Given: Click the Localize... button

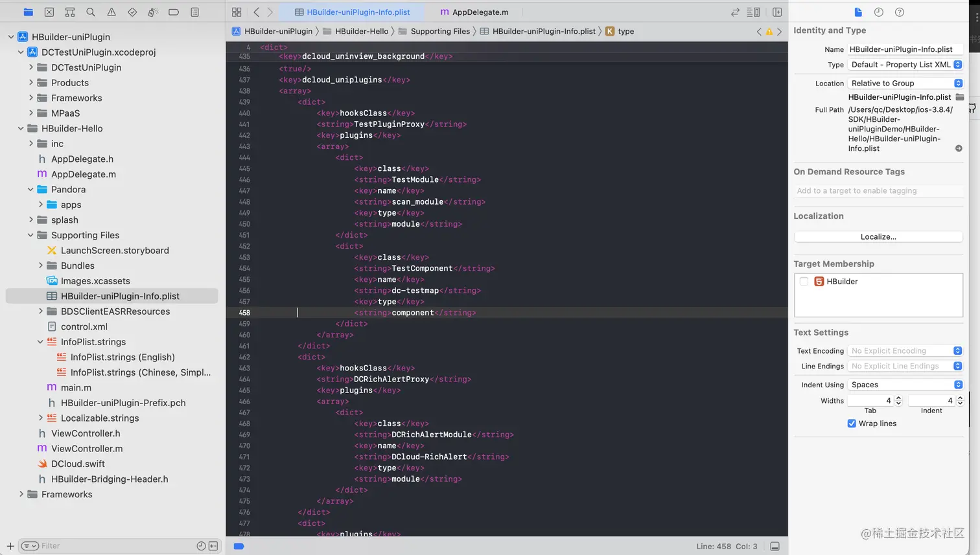Looking at the screenshot, I should point(878,237).
